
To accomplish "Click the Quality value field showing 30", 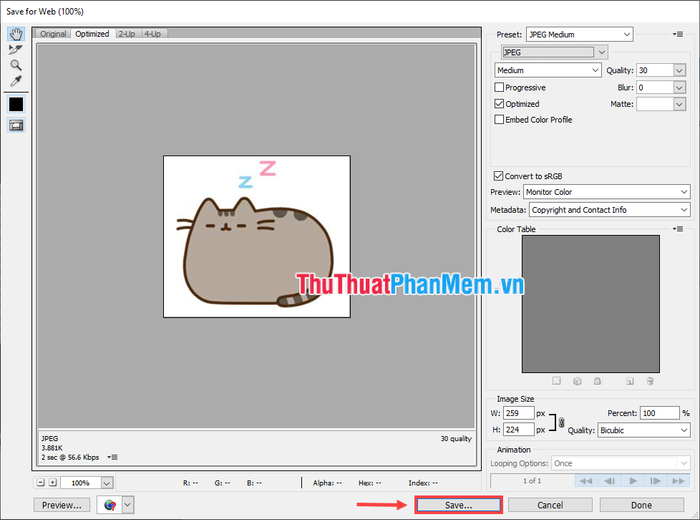I will point(654,70).
